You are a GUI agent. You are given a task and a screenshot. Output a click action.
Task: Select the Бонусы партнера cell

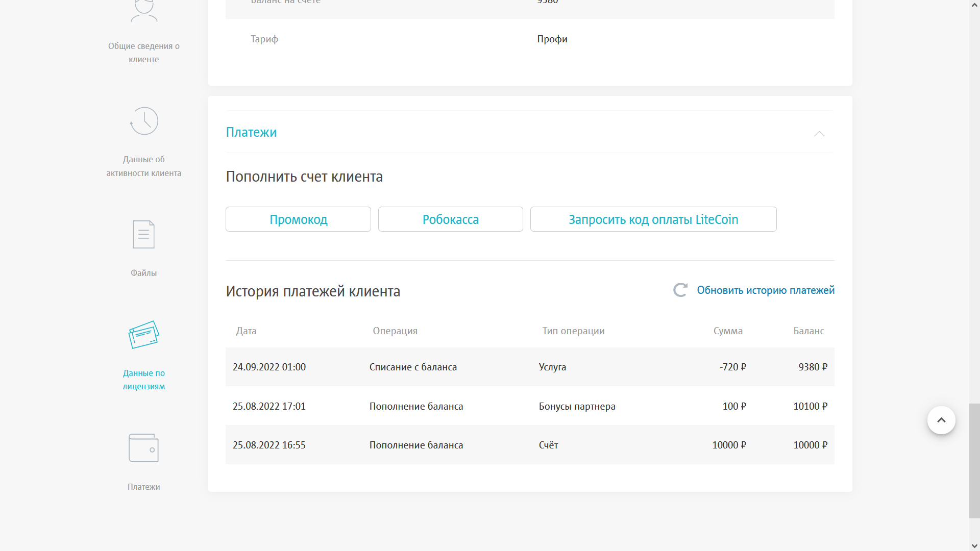577,407
